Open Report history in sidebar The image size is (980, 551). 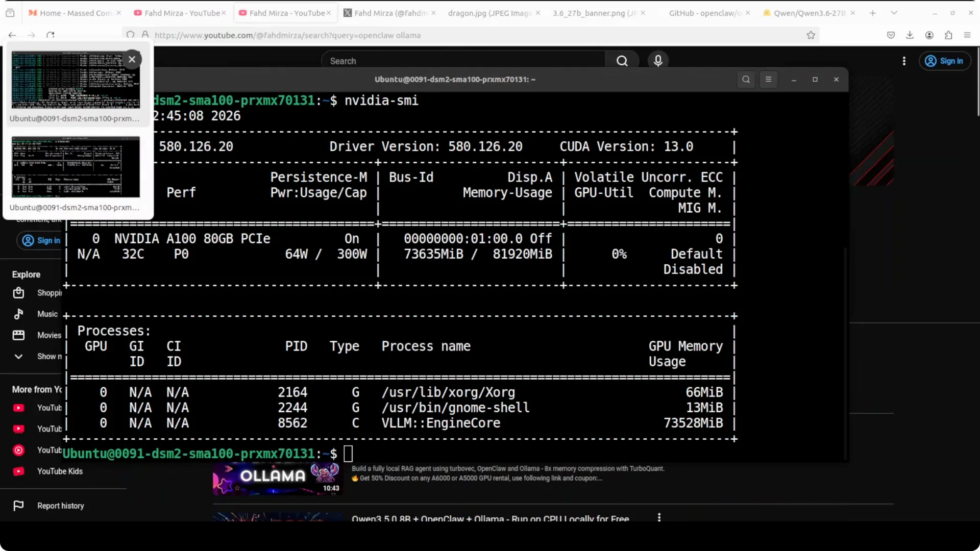coord(60,506)
